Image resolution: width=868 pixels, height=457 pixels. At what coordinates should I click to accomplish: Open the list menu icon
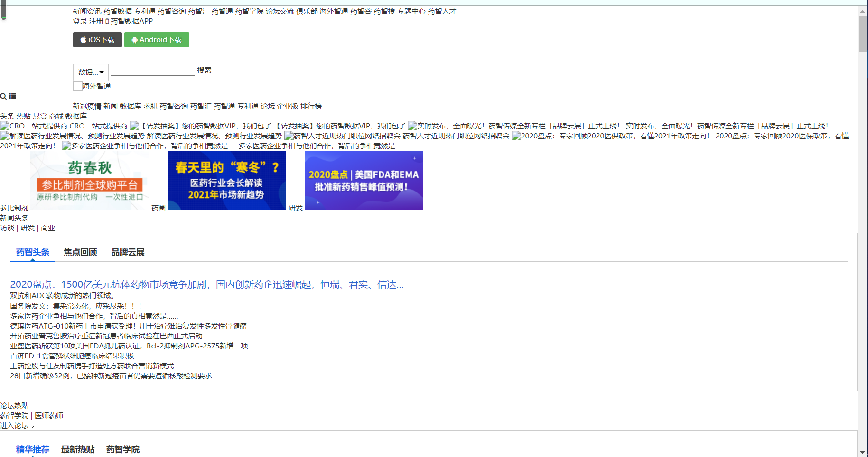pos(12,96)
